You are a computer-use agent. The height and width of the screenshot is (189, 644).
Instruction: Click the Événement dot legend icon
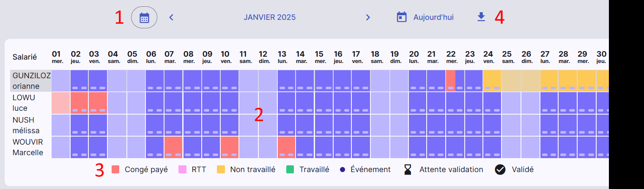pyautogui.click(x=343, y=170)
